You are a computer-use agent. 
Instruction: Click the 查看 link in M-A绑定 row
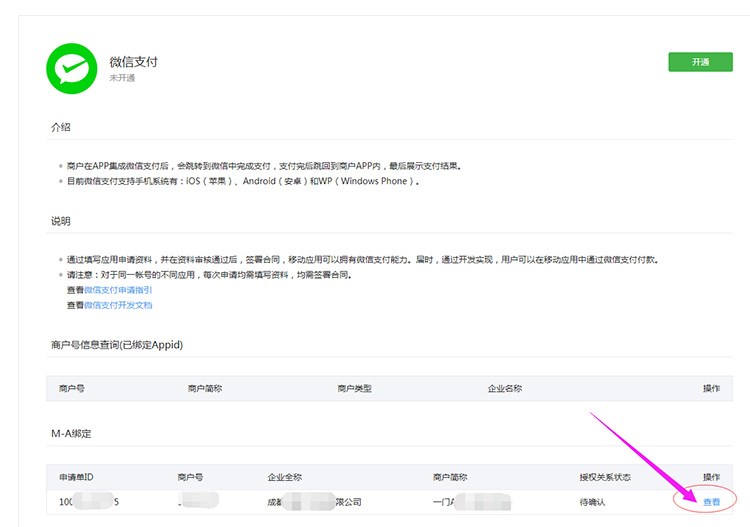(711, 502)
